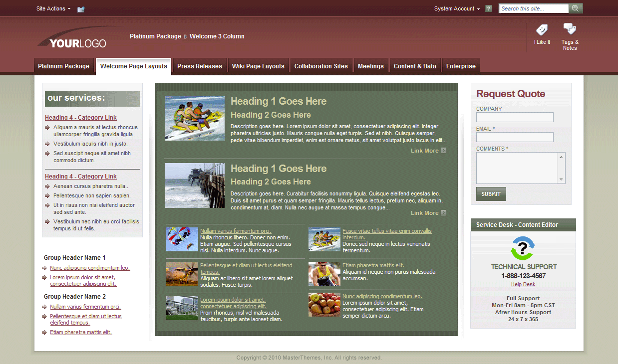
Task: Open the Help Desk link
Action: pyautogui.click(x=523, y=284)
